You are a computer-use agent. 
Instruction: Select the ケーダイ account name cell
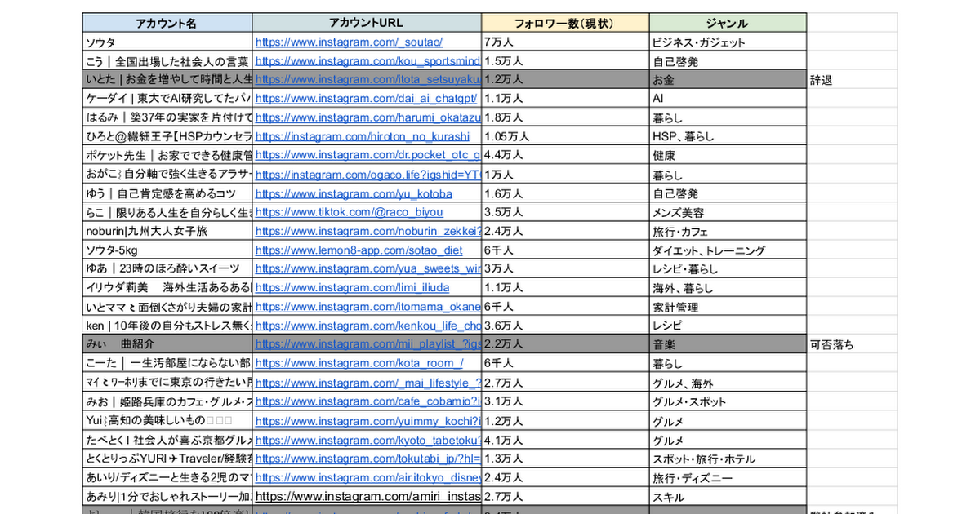[167, 98]
